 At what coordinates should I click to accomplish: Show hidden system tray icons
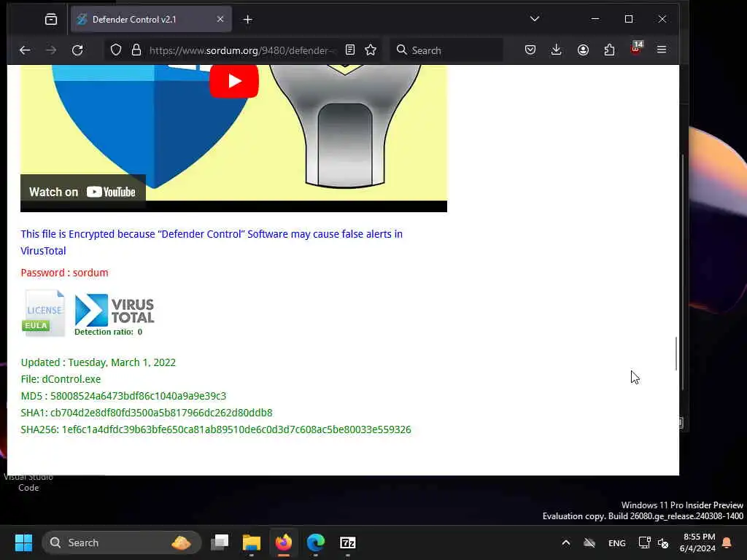pos(565,542)
